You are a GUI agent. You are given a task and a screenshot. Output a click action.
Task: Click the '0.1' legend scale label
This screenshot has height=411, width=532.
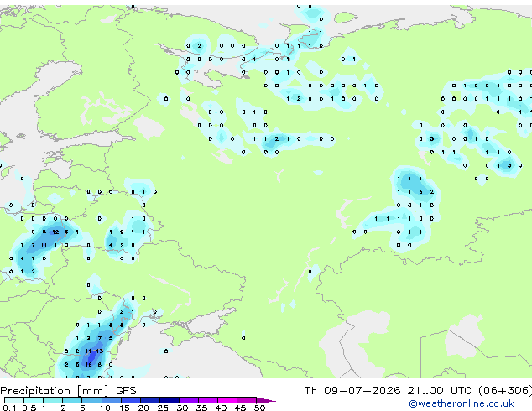(9, 408)
